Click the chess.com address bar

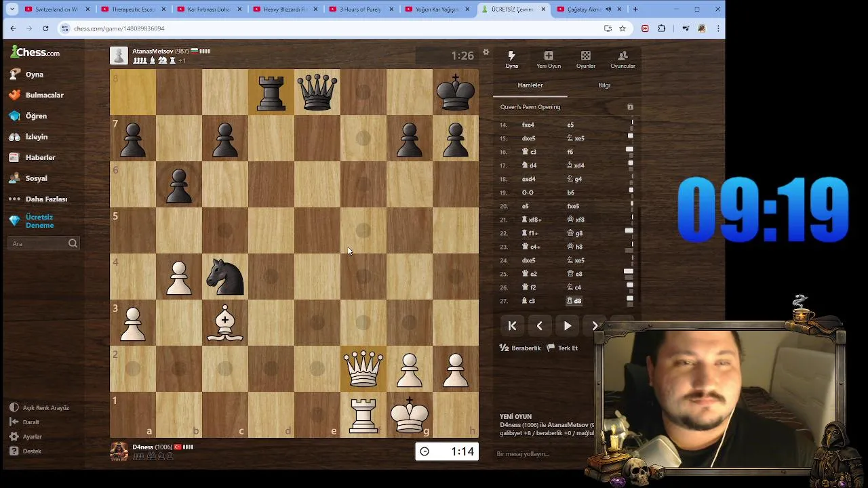pos(332,28)
